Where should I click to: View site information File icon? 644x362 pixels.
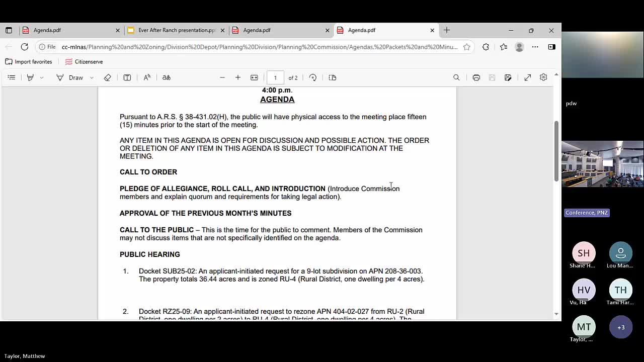pyautogui.click(x=47, y=47)
